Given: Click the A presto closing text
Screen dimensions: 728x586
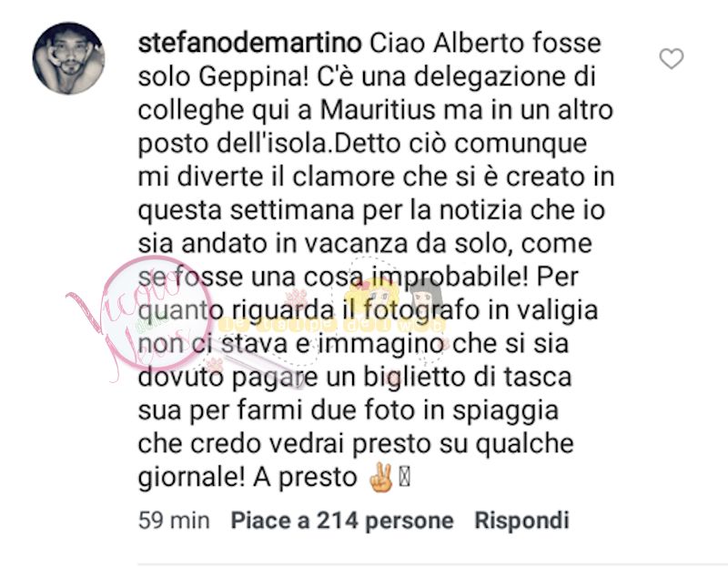Looking at the screenshot, I should coord(305,478).
